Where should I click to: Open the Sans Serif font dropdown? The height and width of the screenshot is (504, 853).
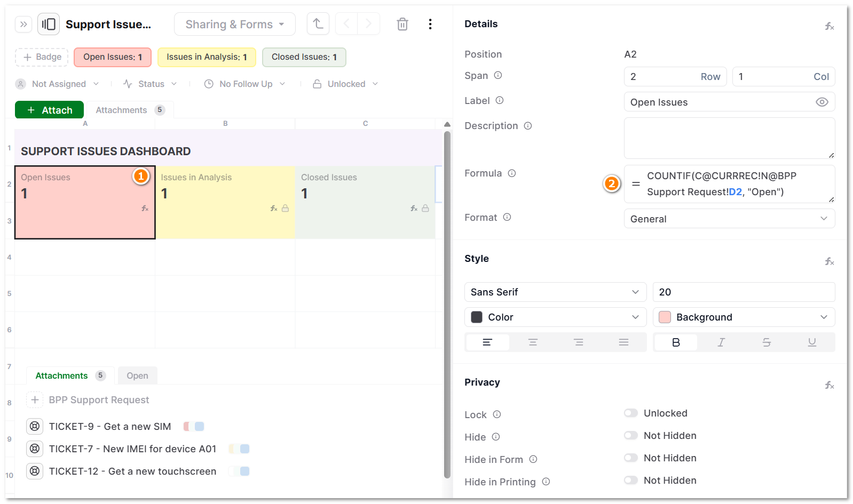coord(555,292)
